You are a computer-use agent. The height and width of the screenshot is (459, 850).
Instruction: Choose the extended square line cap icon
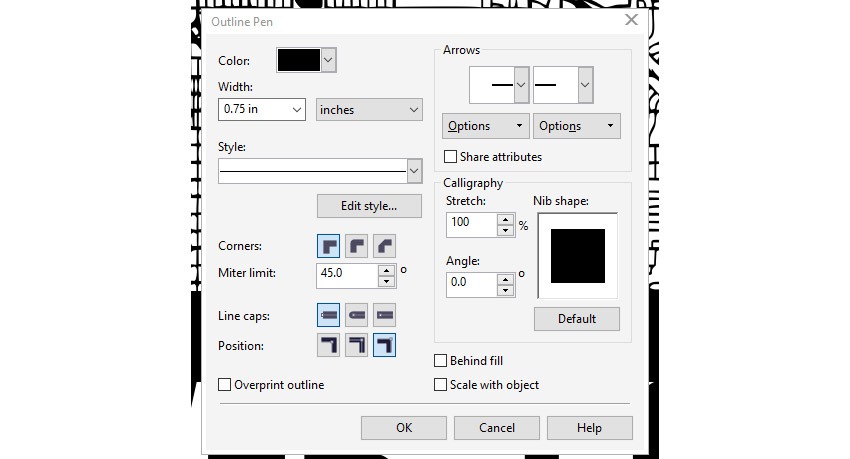385,316
